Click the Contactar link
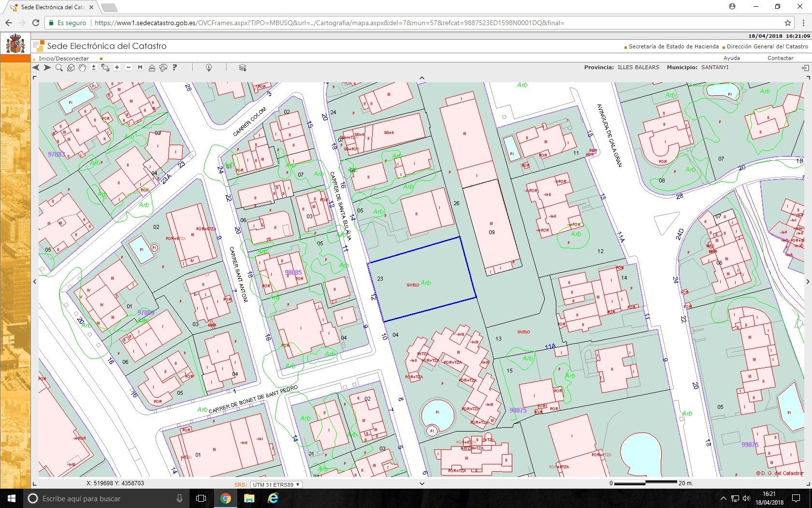The height and width of the screenshot is (508, 812). pyautogui.click(x=780, y=58)
